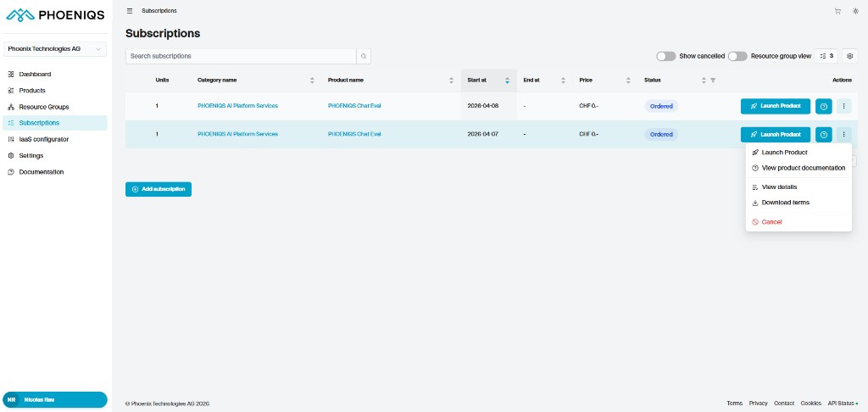
Task: Open API Status footer link
Action: [843, 404]
